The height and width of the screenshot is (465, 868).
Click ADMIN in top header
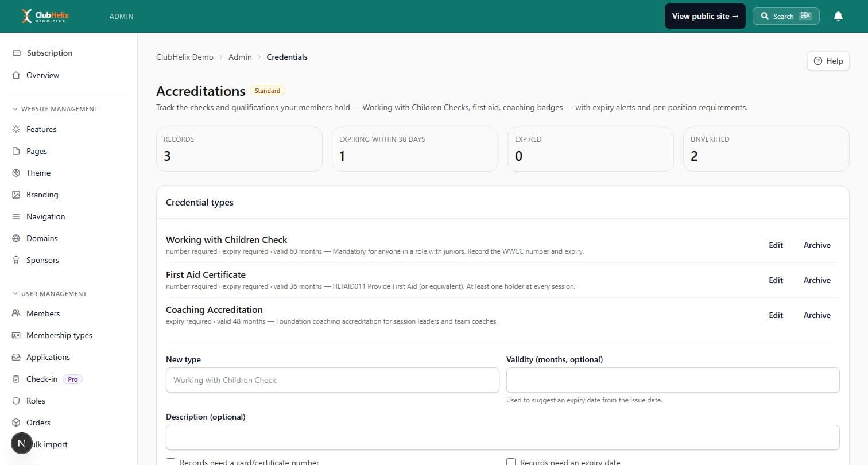tap(121, 16)
